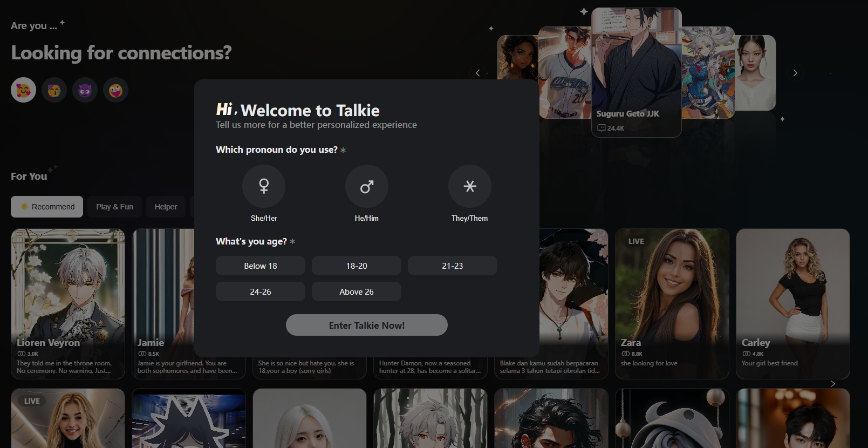Open the white-haired woman card in bottom row
The width and height of the screenshot is (868, 448).
coord(310,418)
